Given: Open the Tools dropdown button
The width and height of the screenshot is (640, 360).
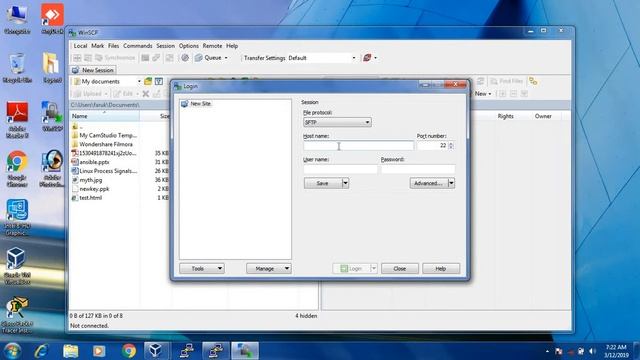Looking at the screenshot, I should (202, 269).
